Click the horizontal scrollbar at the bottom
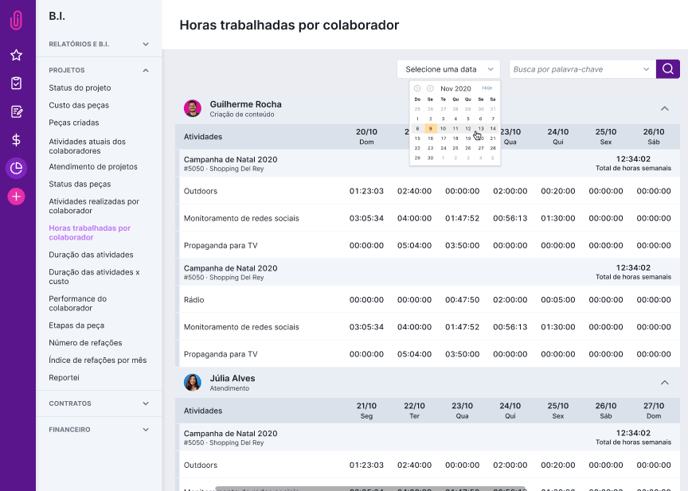This screenshot has width=688, height=491. pyautogui.click(x=371, y=488)
